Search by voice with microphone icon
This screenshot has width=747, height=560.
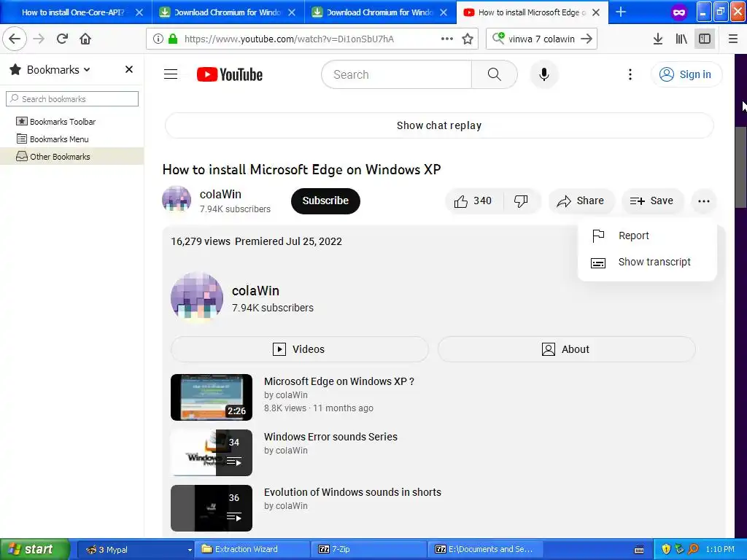tap(543, 74)
